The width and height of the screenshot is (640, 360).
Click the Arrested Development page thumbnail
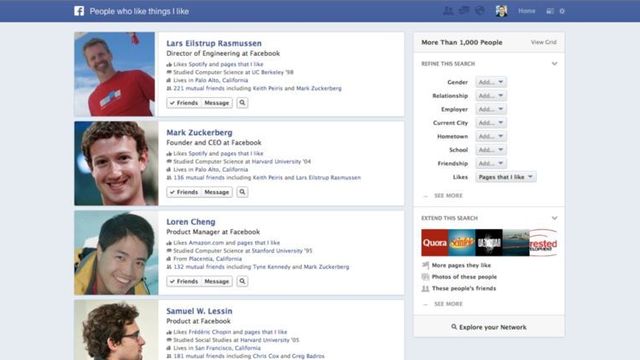pos(543,242)
